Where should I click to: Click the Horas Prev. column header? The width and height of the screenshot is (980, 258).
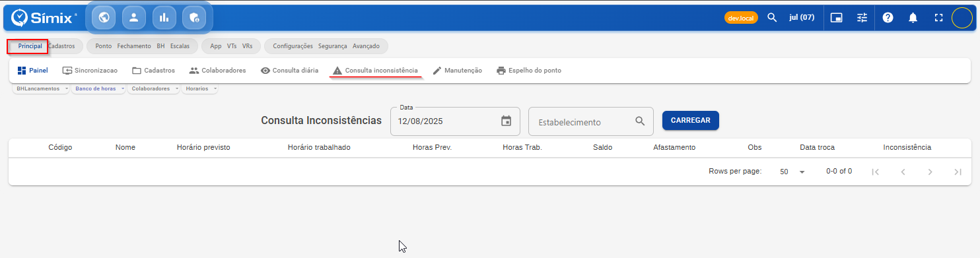(x=432, y=147)
